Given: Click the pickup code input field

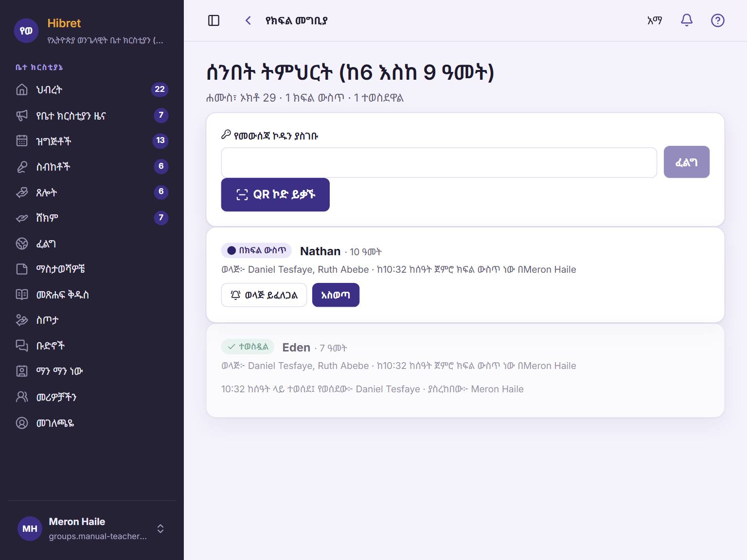Looking at the screenshot, I should 439,162.
